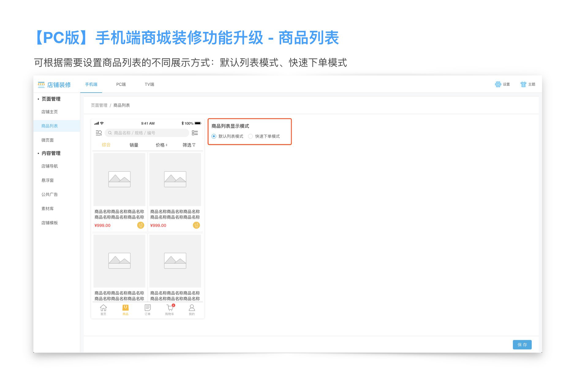
Task: Tap the shopping cart icon with badge
Action: point(170,308)
